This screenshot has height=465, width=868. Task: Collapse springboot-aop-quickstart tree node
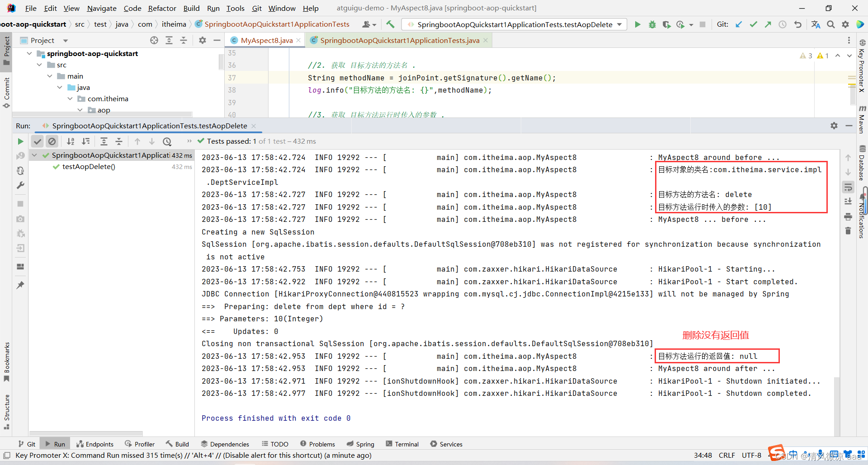tap(29, 53)
